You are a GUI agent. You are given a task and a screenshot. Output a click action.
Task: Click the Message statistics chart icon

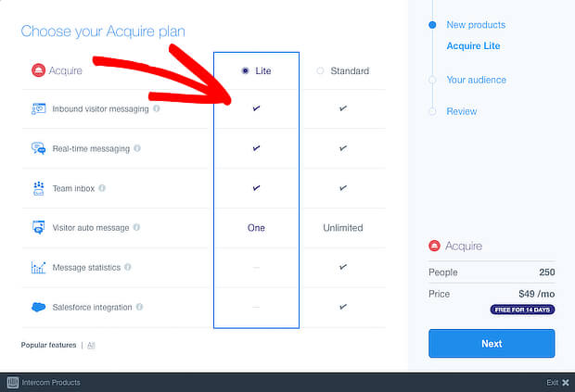(39, 268)
